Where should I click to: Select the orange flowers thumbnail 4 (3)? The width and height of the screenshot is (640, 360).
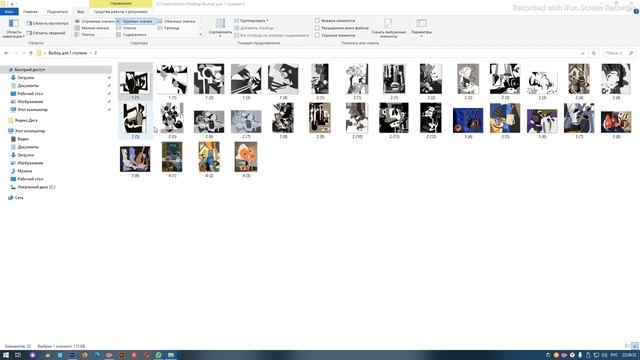pyautogui.click(x=246, y=157)
